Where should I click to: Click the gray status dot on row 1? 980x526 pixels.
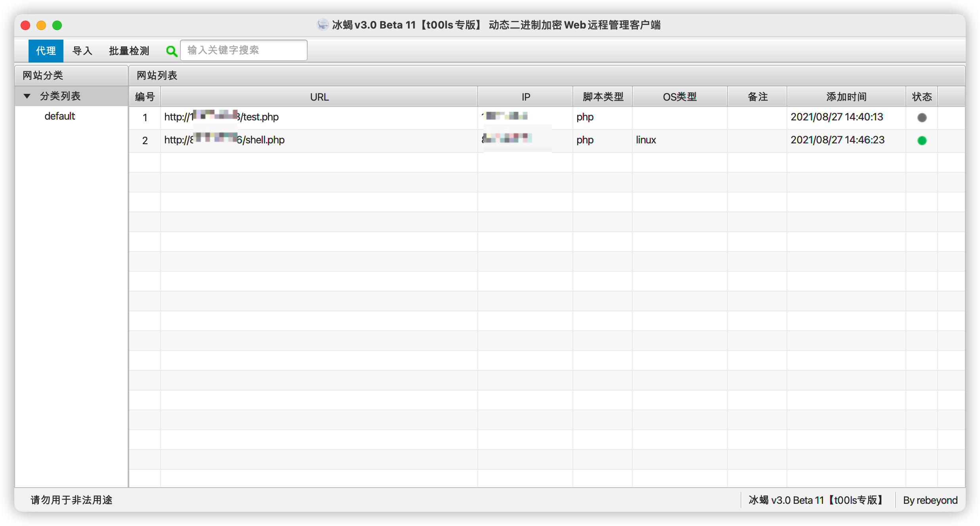[x=922, y=118]
